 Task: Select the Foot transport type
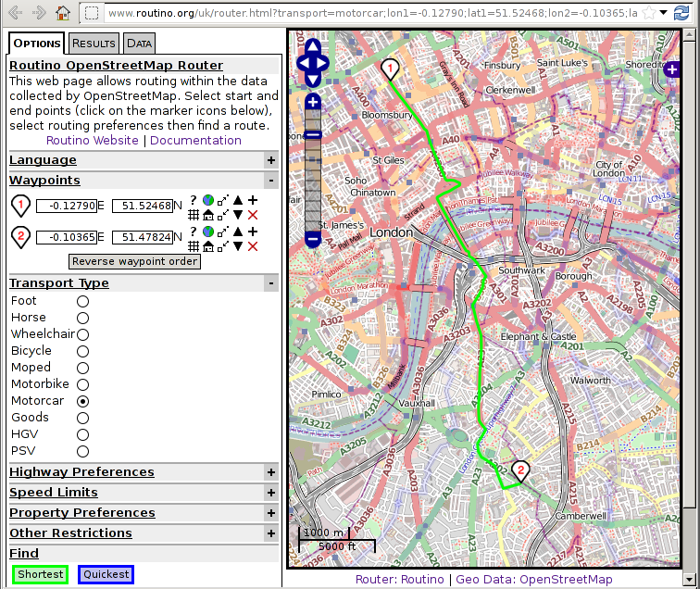pyautogui.click(x=82, y=301)
